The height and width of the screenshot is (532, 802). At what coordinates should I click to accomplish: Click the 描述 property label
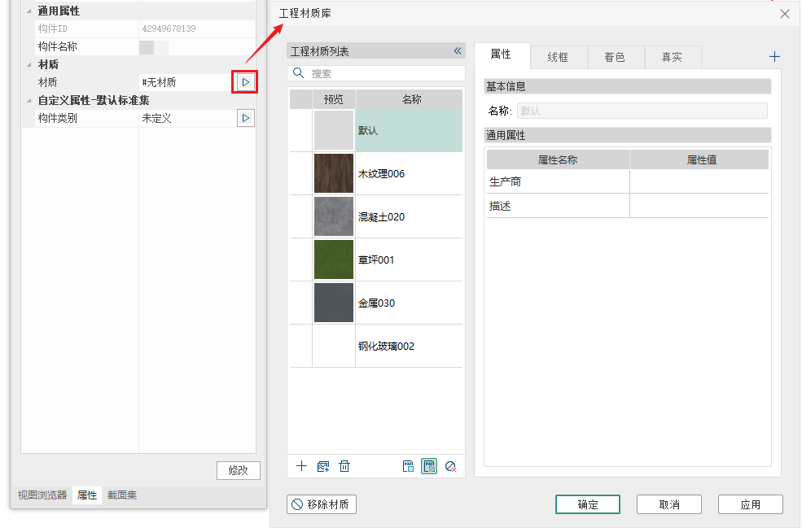click(x=500, y=206)
